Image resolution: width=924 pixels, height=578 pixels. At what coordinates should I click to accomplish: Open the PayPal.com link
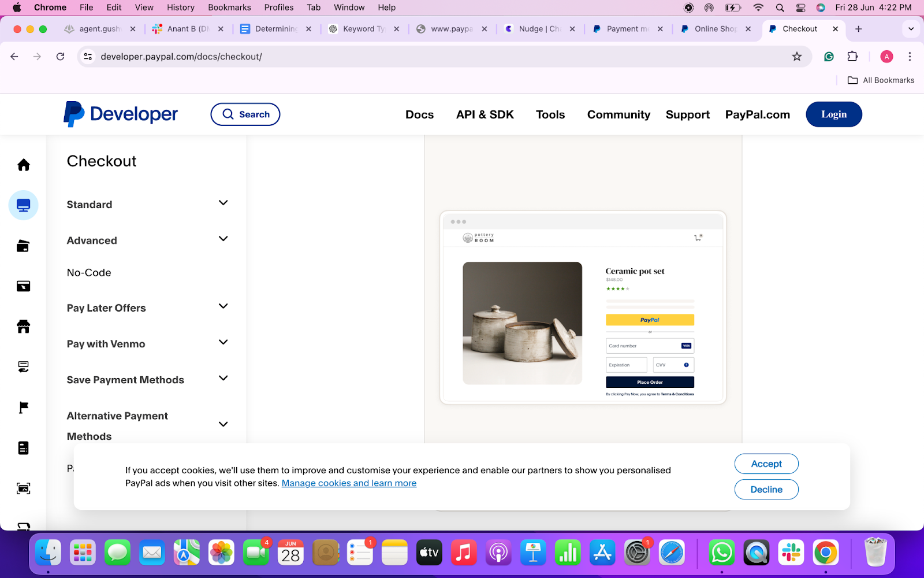point(757,114)
